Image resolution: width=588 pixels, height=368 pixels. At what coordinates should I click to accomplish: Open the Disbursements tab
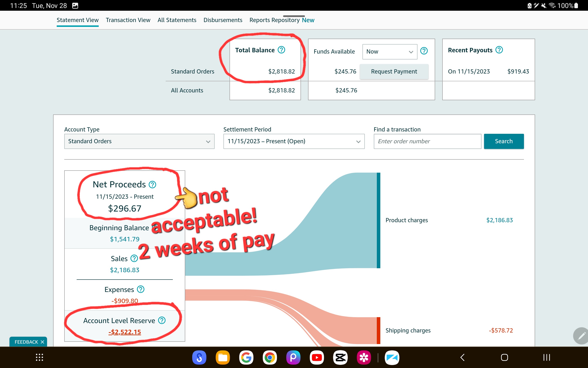[x=223, y=20]
